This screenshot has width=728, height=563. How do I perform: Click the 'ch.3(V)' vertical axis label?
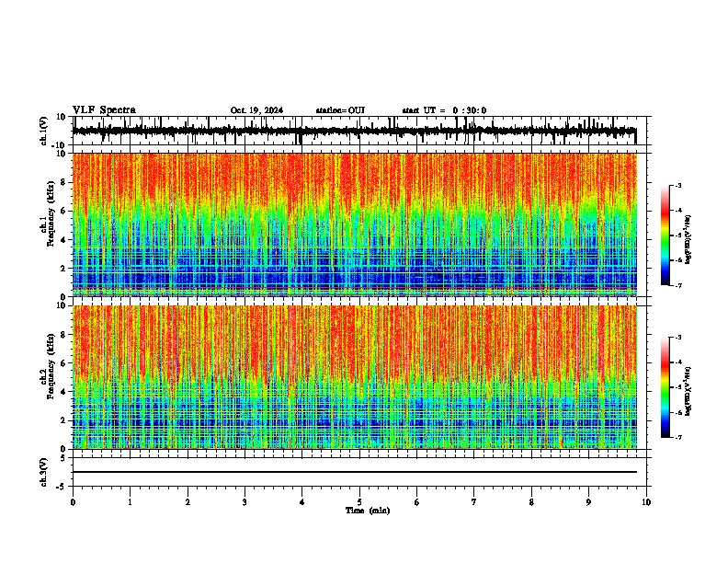pos(44,472)
